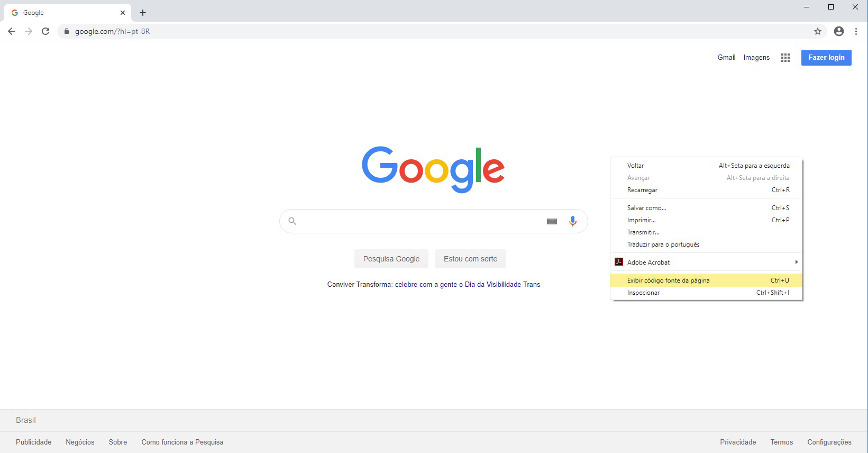Open Chrome's three-dot menu
This screenshot has height=453, width=868.
pyautogui.click(x=856, y=31)
